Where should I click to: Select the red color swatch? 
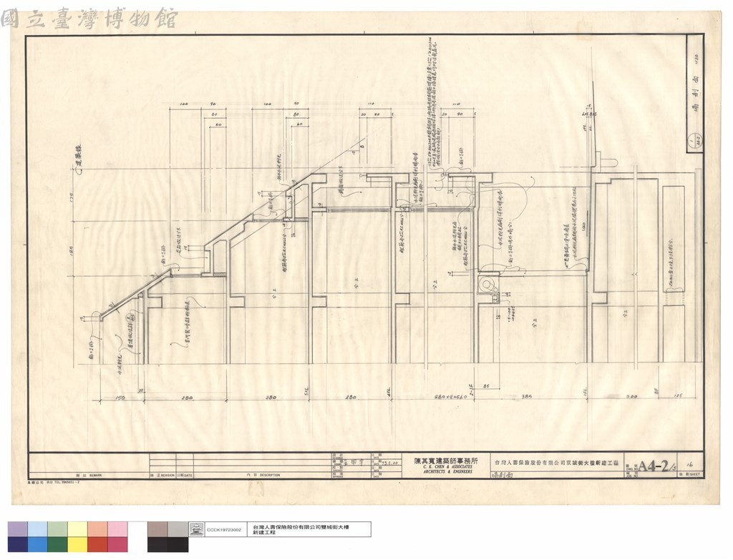(97, 544)
